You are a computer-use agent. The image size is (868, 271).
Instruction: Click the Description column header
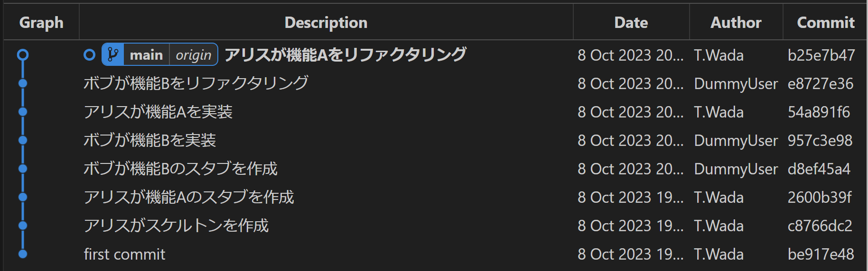tap(326, 22)
